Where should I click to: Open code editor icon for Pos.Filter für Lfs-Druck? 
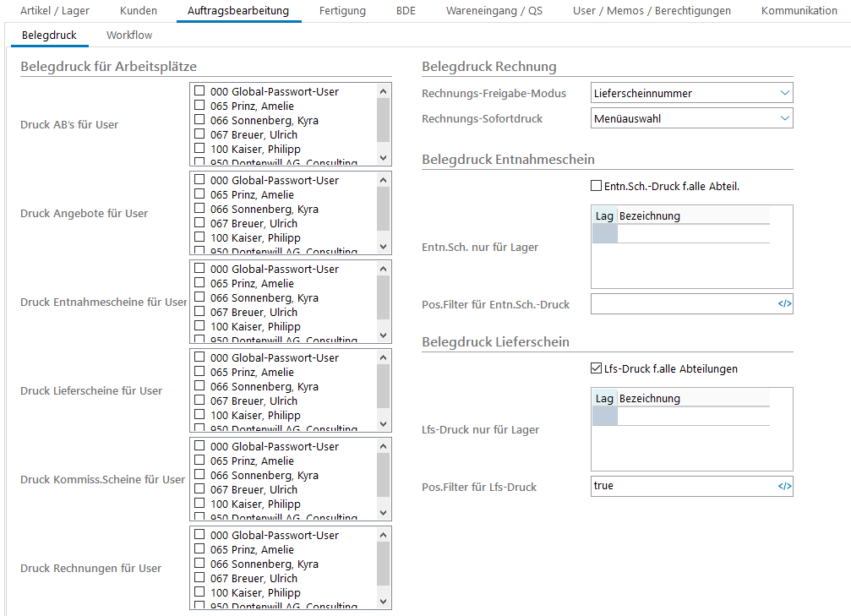coord(784,487)
